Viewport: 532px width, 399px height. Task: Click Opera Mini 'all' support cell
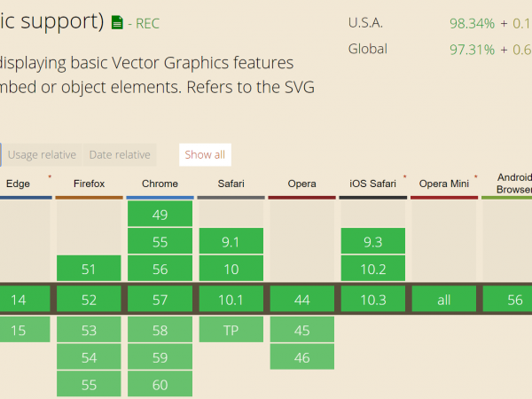443,300
